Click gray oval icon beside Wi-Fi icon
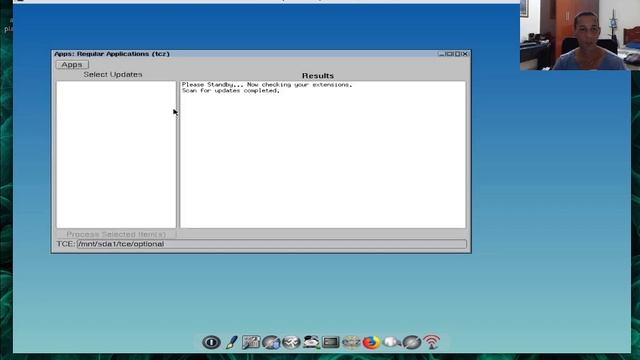 [411, 342]
